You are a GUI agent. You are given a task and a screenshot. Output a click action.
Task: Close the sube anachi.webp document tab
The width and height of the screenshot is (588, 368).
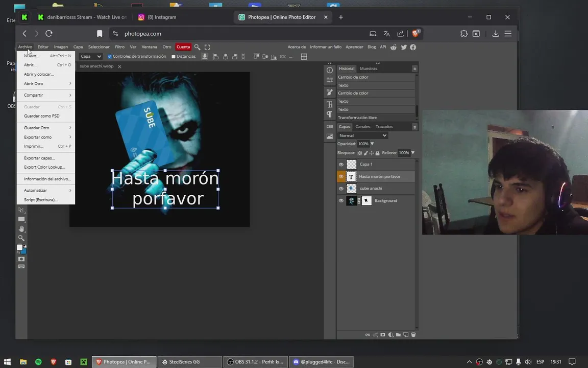point(119,66)
